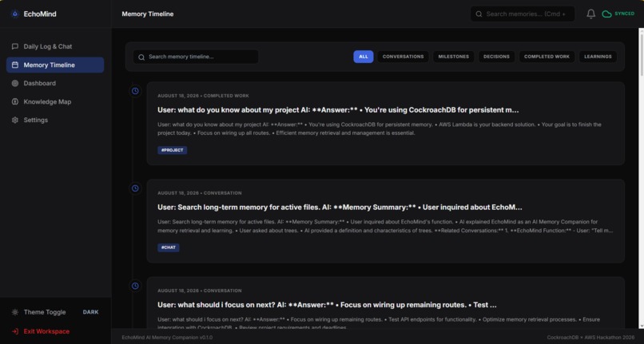Click the clock marker beside the long-term memory entry
The height and width of the screenshot is (344, 644).
(x=135, y=188)
